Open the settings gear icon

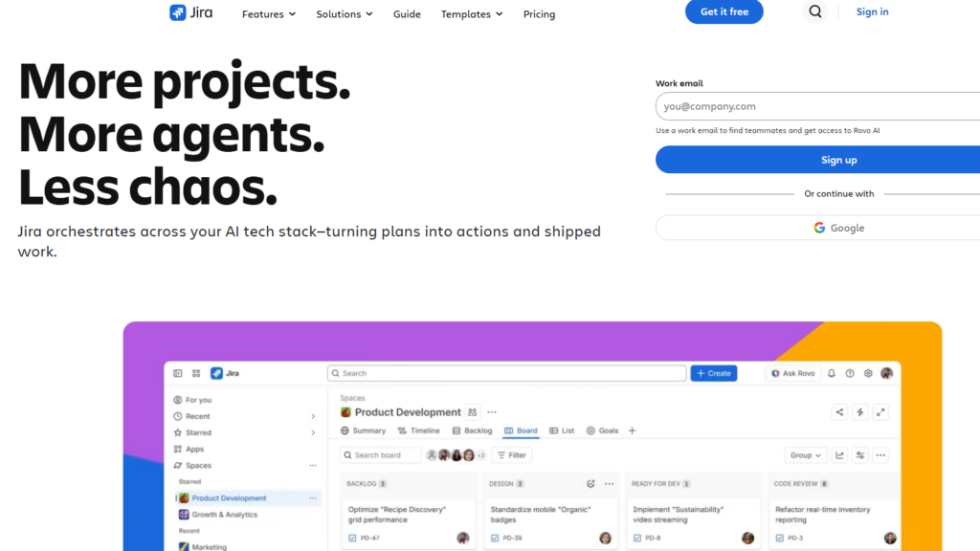coord(868,374)
